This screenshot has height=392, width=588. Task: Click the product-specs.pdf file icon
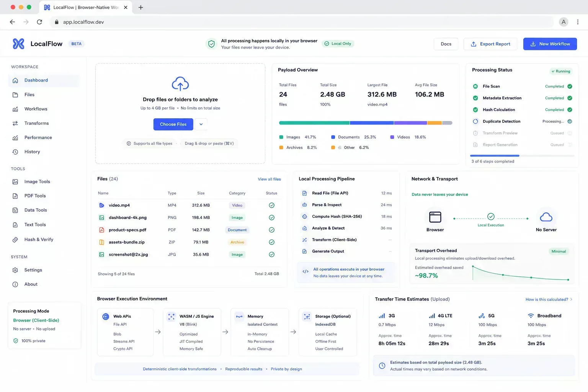click(x=102, y=230)
